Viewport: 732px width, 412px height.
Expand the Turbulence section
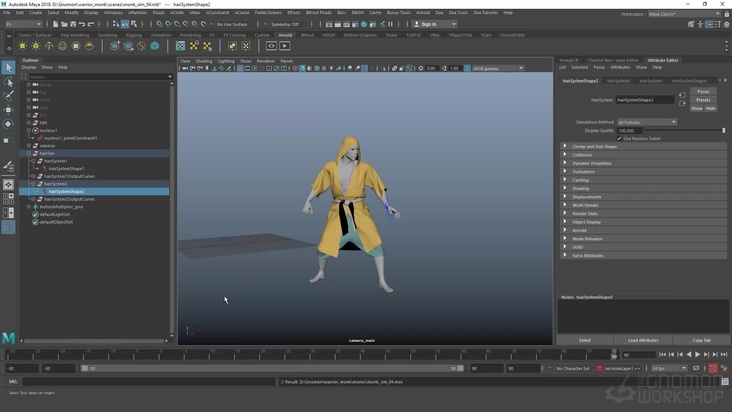(643, 172)
